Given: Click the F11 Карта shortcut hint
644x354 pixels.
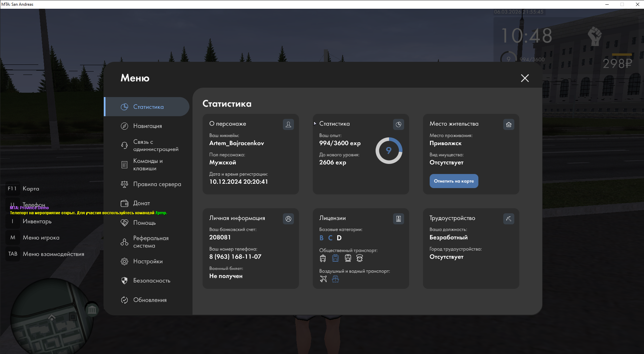Looking at the screenshot, I should [x=23, y=189].
